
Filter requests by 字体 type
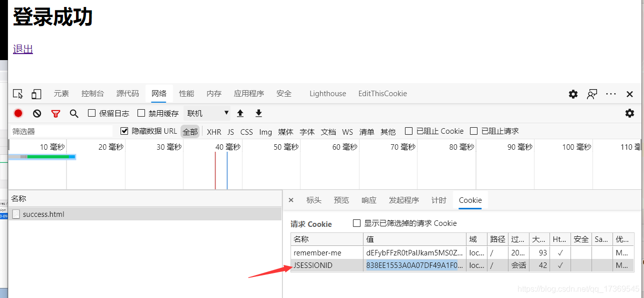[307, 132]
